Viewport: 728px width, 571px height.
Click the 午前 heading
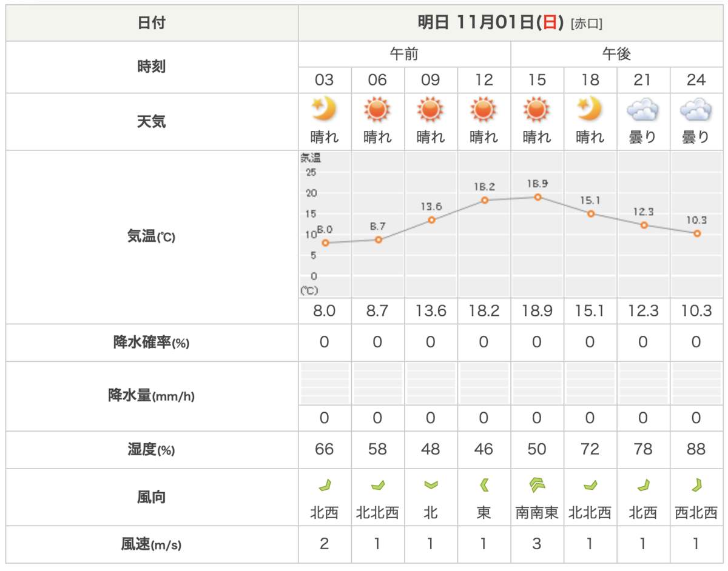(404, 54)
